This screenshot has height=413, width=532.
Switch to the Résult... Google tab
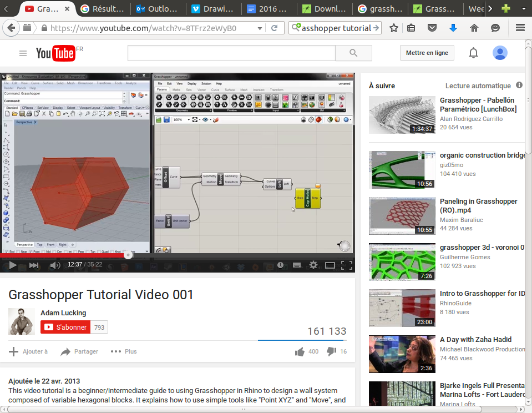pyautogui.click(x=104, y=9)
